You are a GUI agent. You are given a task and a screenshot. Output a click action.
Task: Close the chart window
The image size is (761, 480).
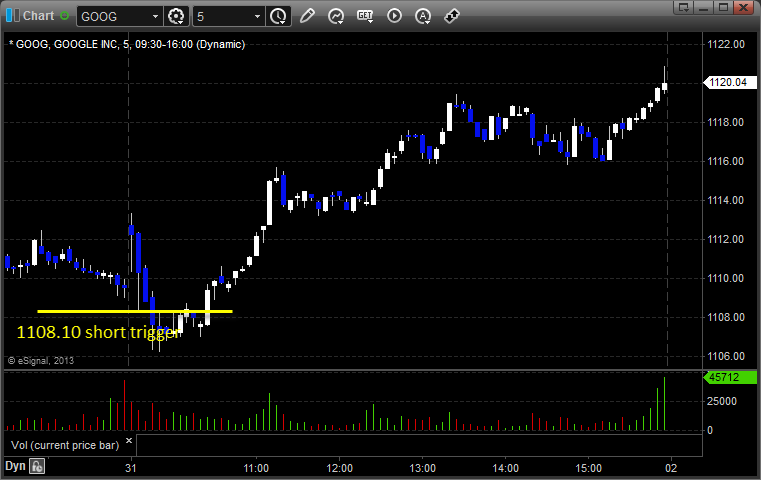tap(744, 7)
